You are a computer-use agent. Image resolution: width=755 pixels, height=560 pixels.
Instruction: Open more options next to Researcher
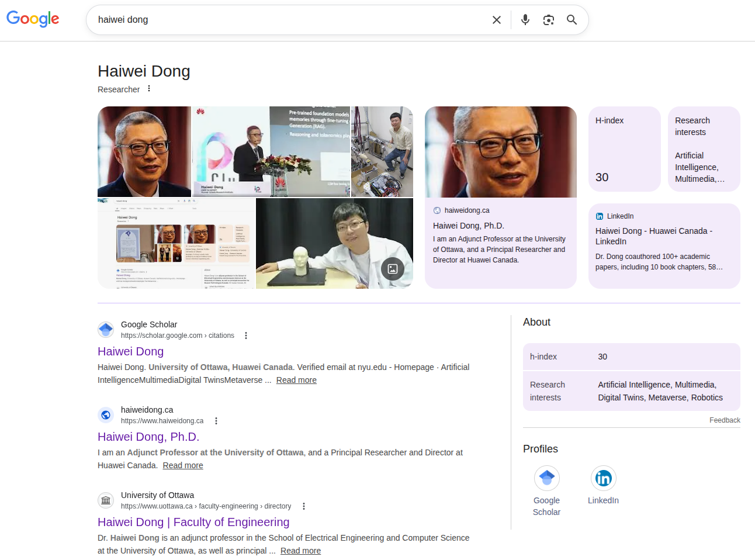coord(149,89)
